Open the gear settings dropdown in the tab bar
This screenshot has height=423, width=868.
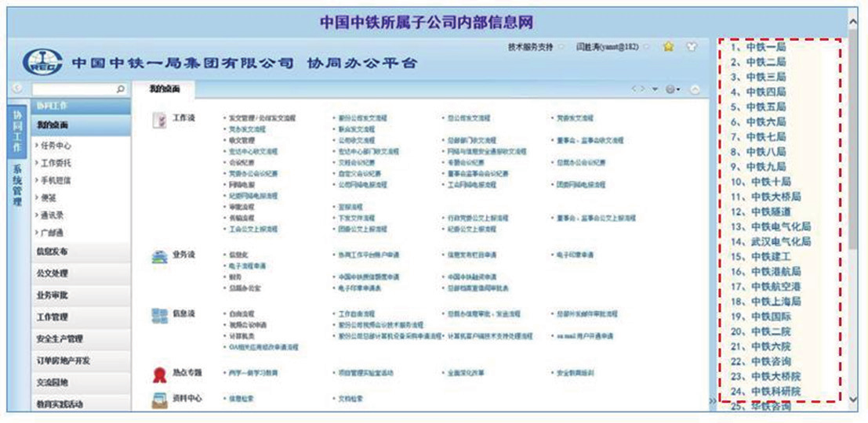pyautogui.click(x=673, y=89)
